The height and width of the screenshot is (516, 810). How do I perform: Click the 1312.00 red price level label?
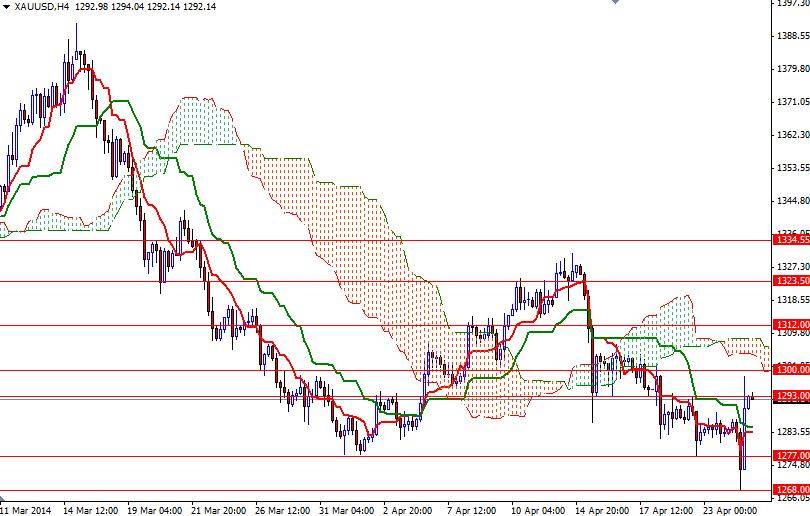click(791, 324)
